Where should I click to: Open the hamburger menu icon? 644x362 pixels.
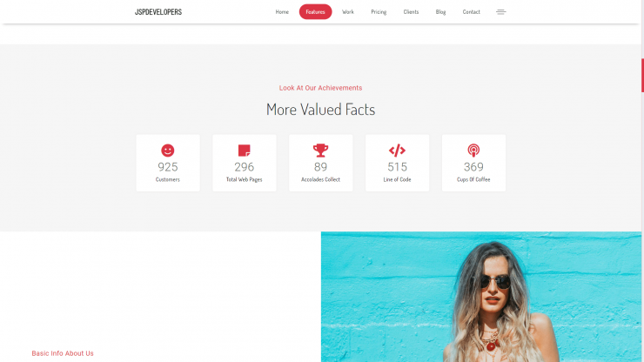tap(501, 12)
